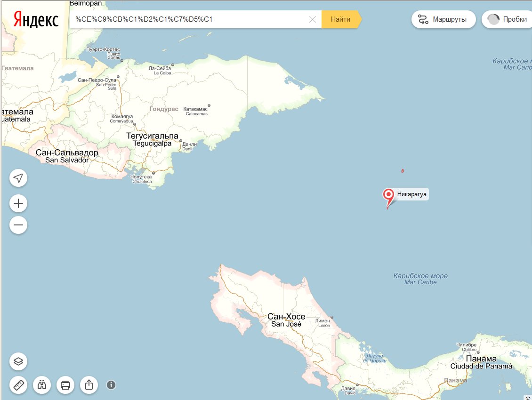Open the Никарагуа placemark label balloon
532x400 pixels.
point(413,194)
